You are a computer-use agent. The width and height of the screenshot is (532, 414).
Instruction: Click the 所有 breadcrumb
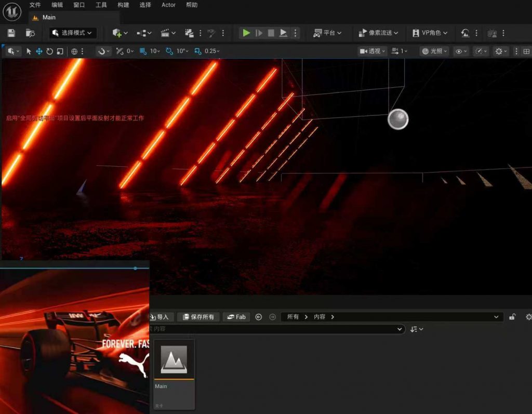293,317
